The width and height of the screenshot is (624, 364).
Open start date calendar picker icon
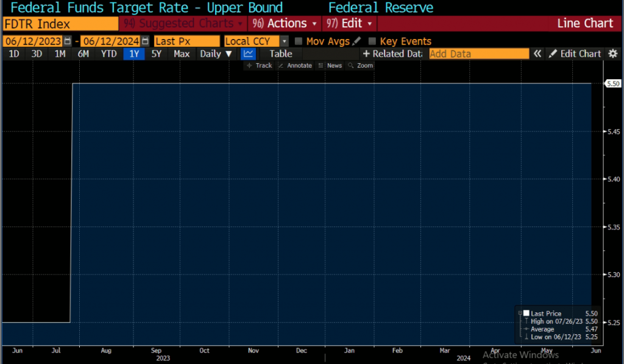pyautogui.click(x=67, y=41)
